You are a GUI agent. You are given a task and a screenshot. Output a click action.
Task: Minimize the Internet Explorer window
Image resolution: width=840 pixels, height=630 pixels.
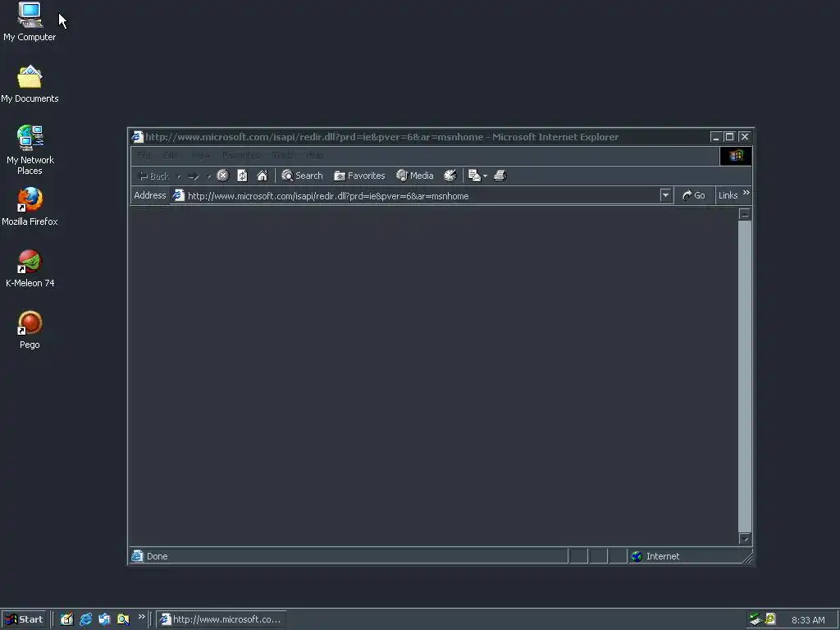click(x=715, y=137)
